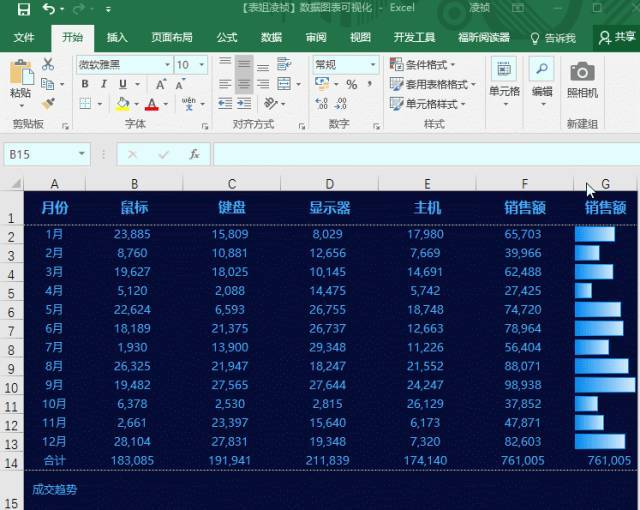This screenshot has width=640, height=510.
Task: Toggle top align in alignment group
Action: tap(225, 63)
